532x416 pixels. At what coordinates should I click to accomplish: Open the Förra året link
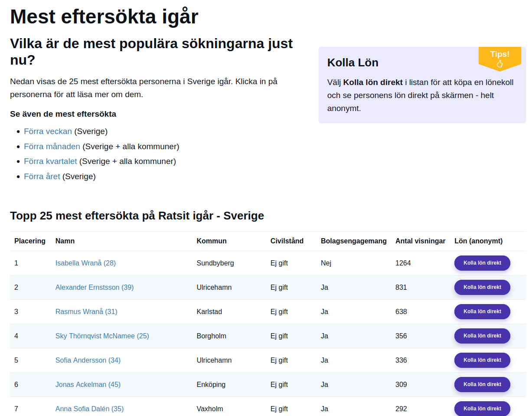pyautogui.click(x=42, y=177)
